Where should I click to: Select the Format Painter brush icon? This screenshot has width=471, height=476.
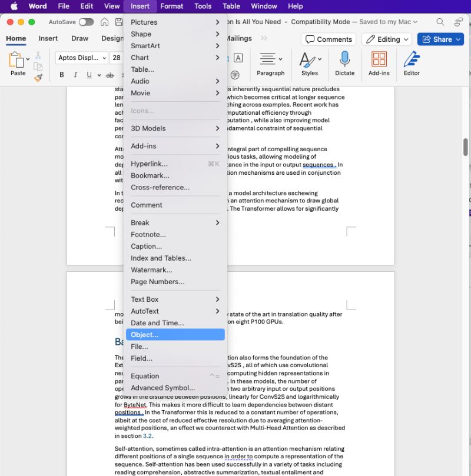[38, 77]
